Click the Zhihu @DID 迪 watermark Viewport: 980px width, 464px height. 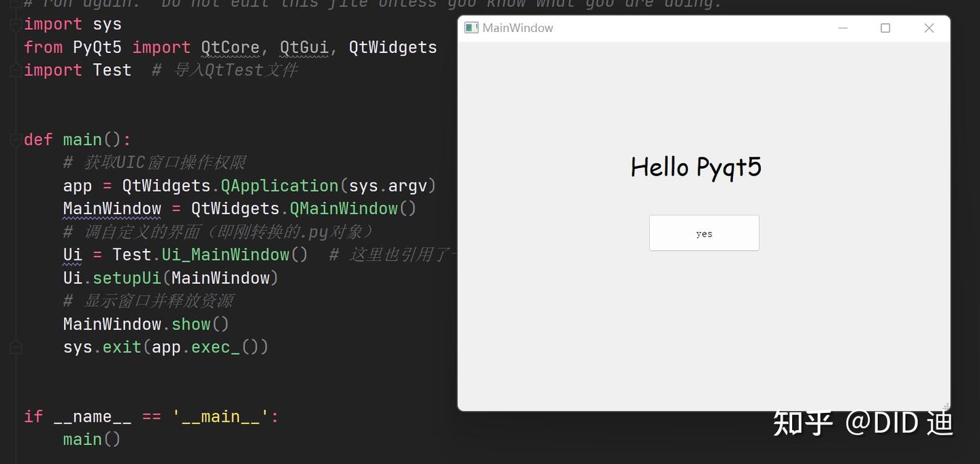[x=863, y=422]
